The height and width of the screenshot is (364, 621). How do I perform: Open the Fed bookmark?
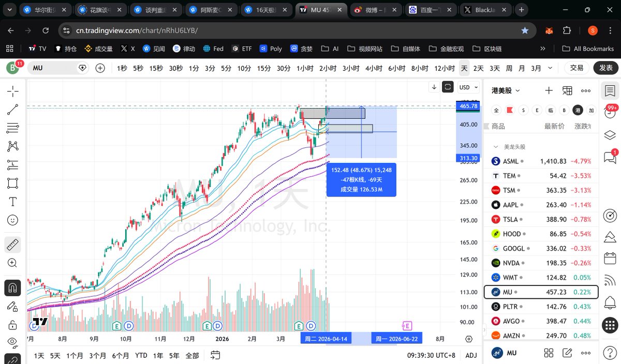[213, 49]
